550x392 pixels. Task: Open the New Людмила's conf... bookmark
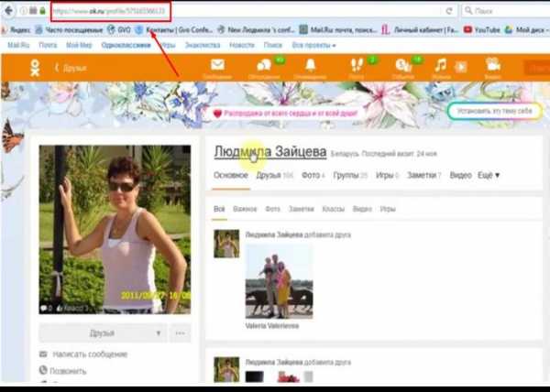256,30
